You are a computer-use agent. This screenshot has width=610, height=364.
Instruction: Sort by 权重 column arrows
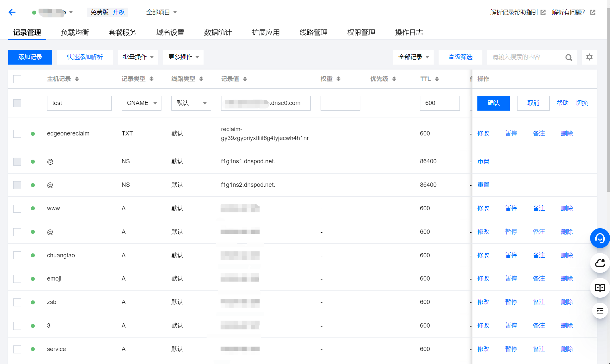(x=338, y=79)
